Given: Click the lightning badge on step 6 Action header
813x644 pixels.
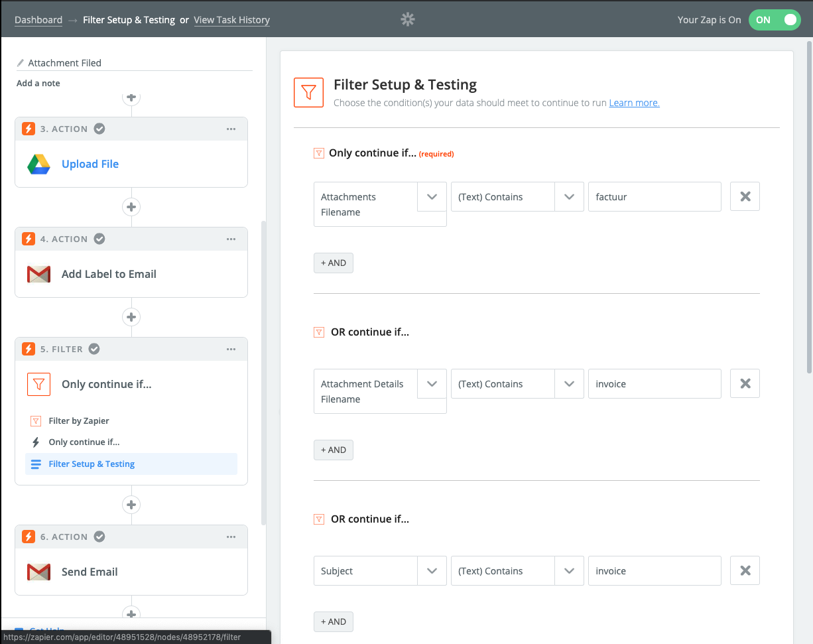Looking at the screenshot, I should (28, 537).
